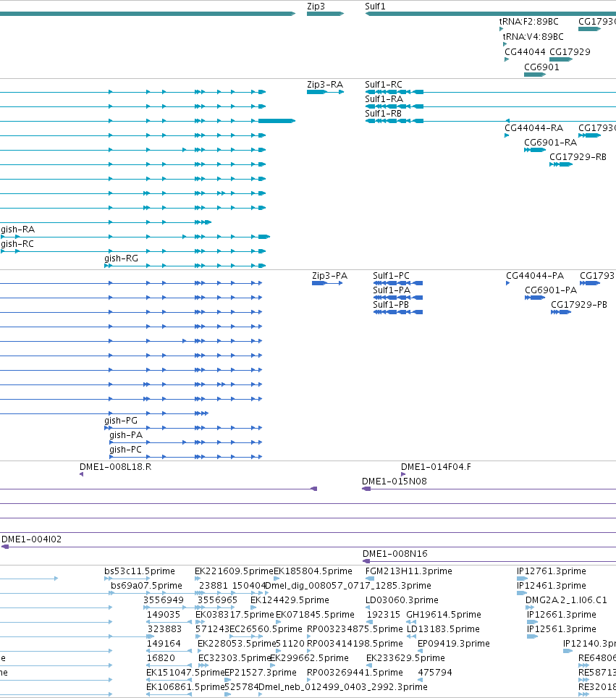
Task: Open the CG44044 gene label
Action: click(x=525, y=51)
